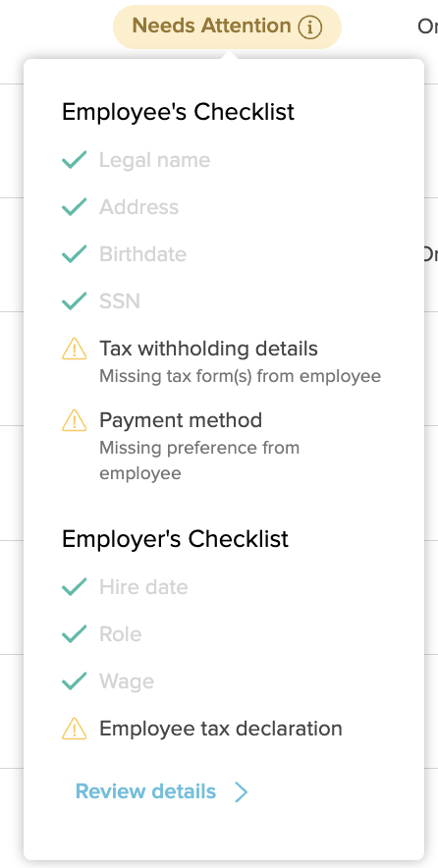Click the checkmark beside Address
Image resolution: width=438 pixels, height=868 pixels.
tap(75, 207)
